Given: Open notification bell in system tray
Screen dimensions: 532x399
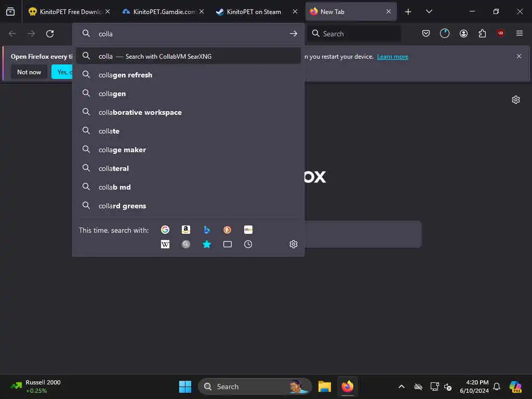Looking at the screenshot, I should pyautogui.click(x=497, y=387).
